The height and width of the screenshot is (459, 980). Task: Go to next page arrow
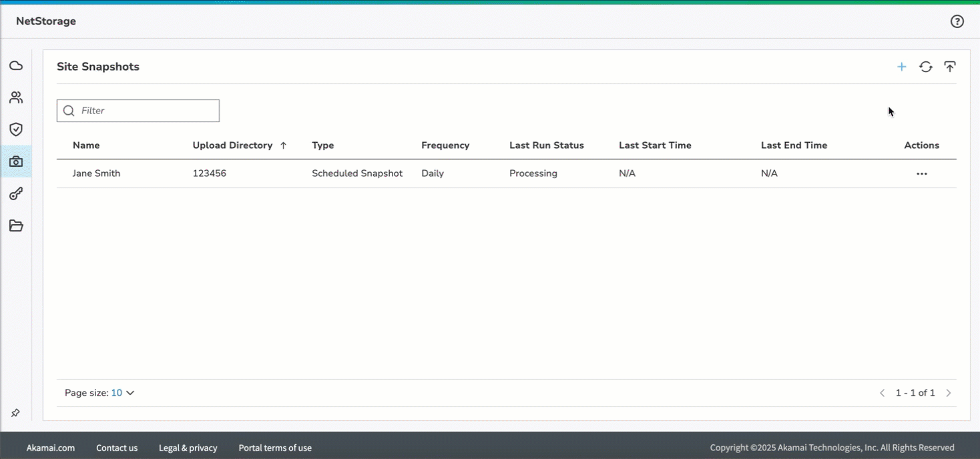tap(948, 393)
